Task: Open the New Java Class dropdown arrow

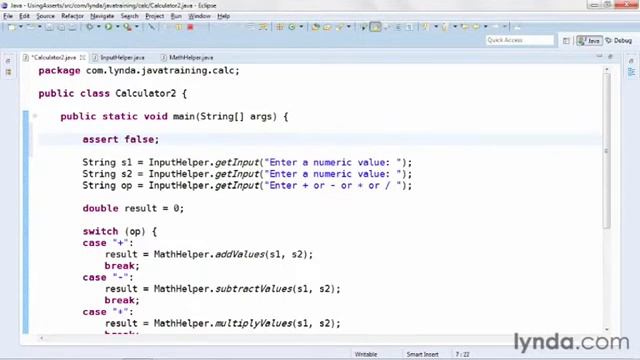Action: [x=301, y=27]
